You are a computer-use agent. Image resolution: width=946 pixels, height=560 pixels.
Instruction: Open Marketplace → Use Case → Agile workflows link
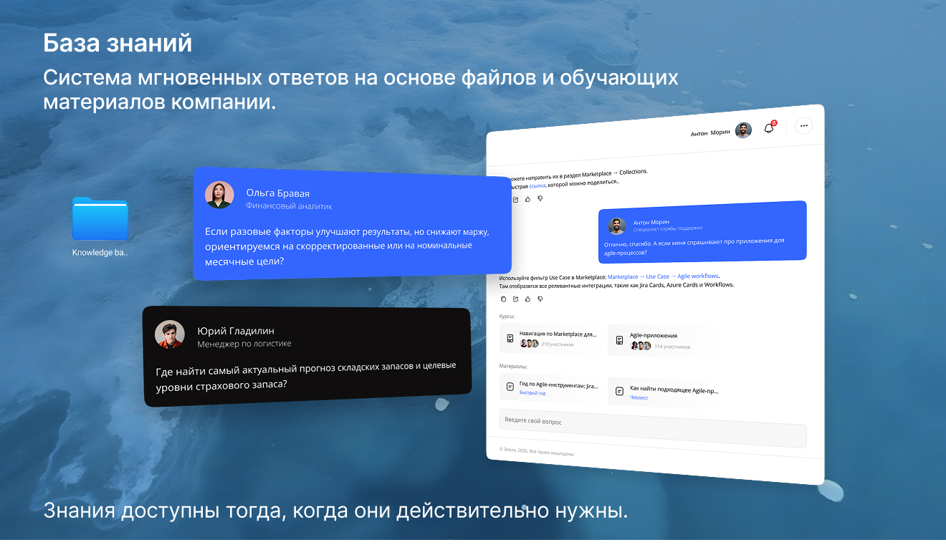[663, 276]
